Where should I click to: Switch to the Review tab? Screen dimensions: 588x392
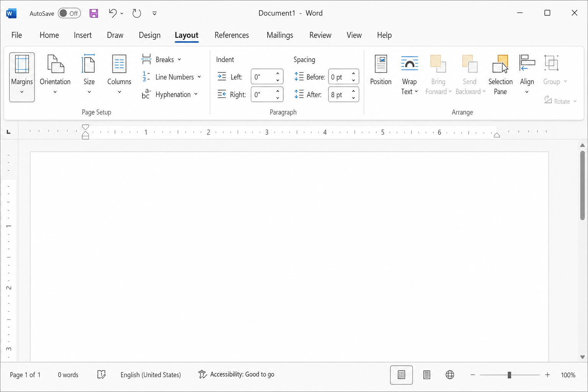(320, 35)
